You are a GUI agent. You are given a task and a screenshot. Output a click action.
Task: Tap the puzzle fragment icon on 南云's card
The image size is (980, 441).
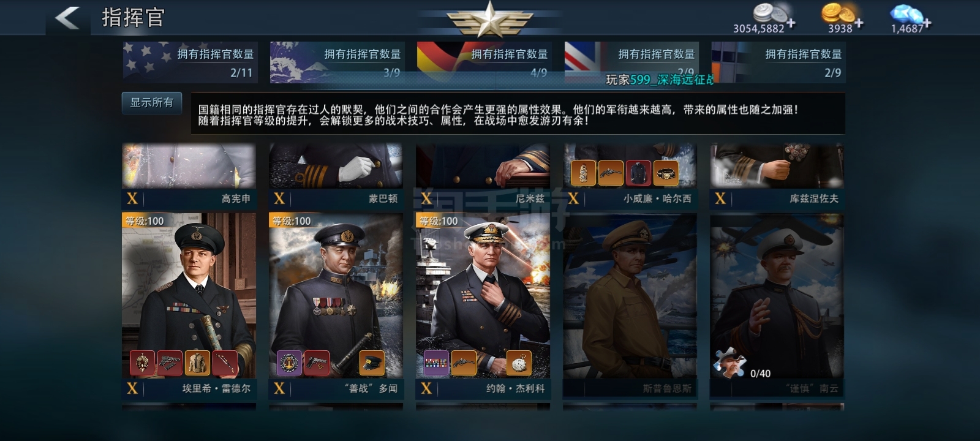tap(729, 363)
